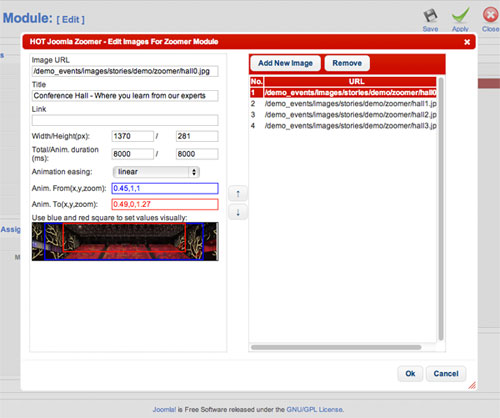The image size is (500, 418).
Task: Select image row 4 hall3.jpg
Action: click(343, 126)
